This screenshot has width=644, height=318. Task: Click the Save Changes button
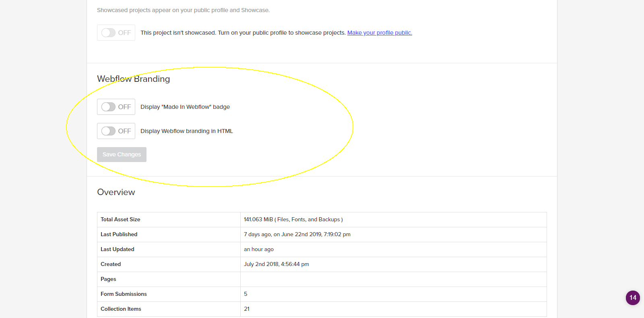(122, 154)
